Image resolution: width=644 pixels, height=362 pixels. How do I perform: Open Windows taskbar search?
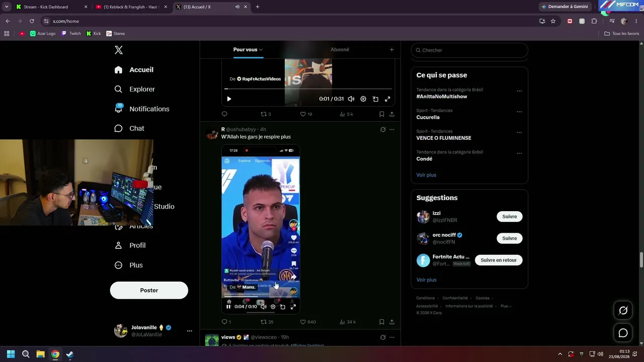(26, 354)
